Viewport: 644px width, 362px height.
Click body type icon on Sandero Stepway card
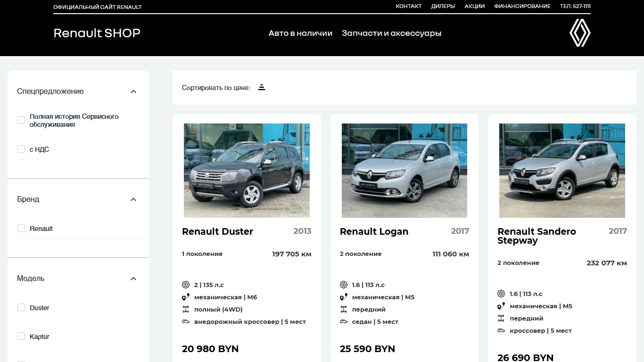[501, 330]
